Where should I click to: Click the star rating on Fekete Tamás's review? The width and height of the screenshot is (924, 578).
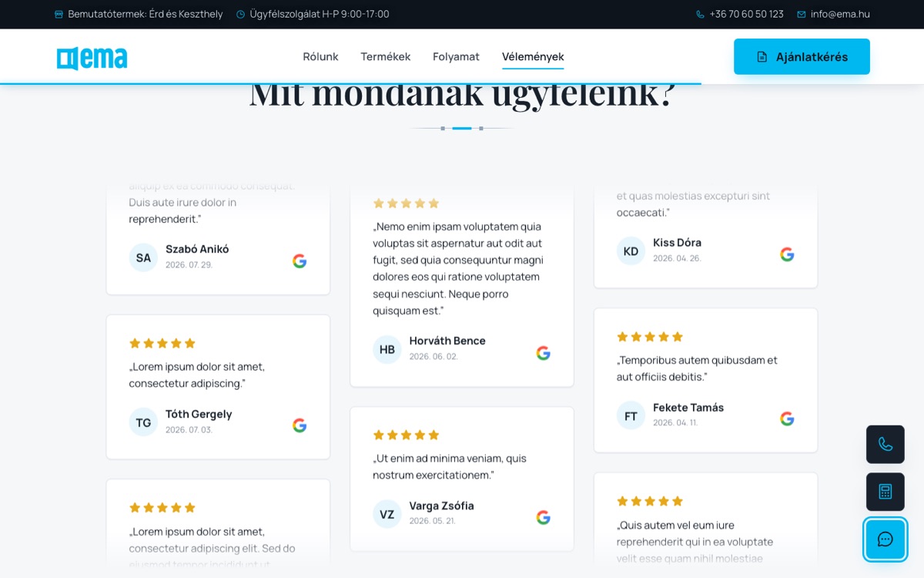(x=650, y=337)
